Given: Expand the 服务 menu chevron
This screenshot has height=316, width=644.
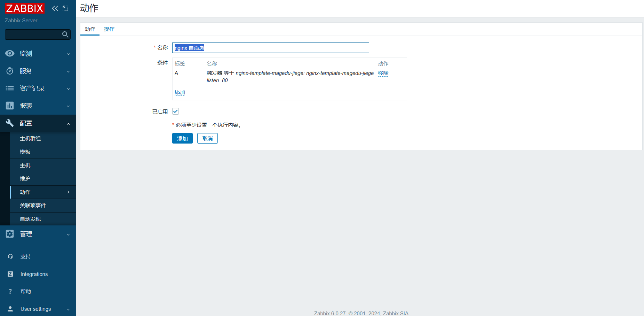Looking at the screenshot, I should 68,71.
